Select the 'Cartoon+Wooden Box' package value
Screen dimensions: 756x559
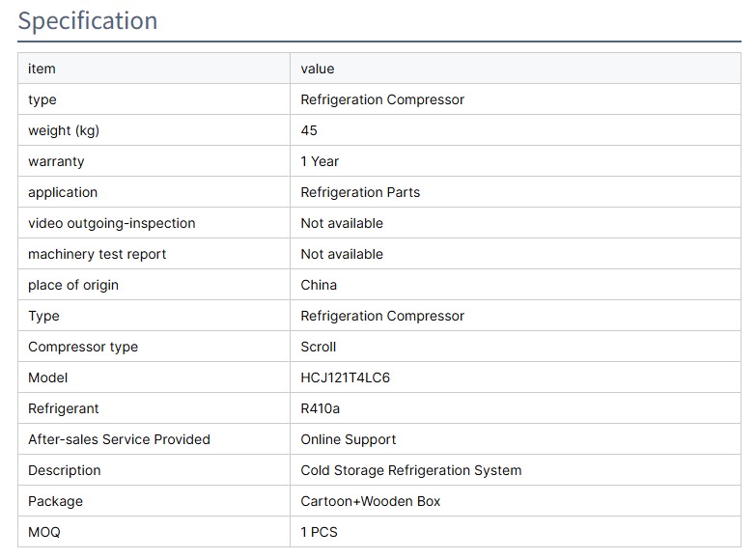(371, 501)
